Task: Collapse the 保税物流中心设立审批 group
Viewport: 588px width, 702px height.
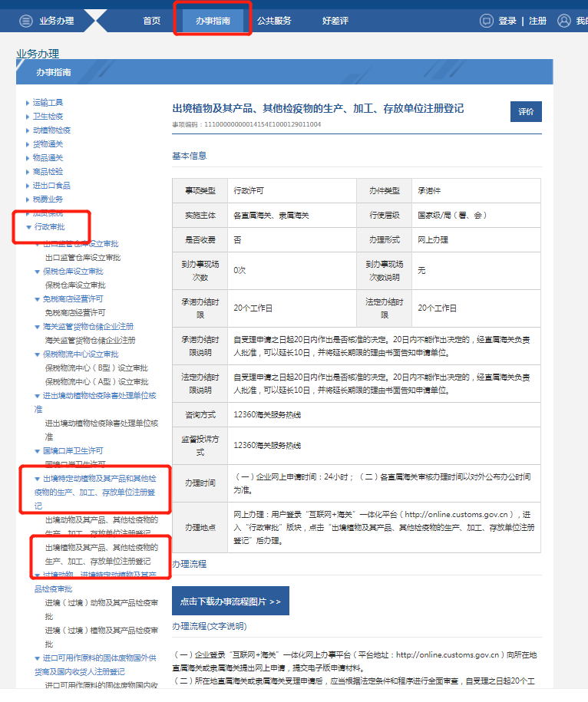Action: [x=37, y=354]
